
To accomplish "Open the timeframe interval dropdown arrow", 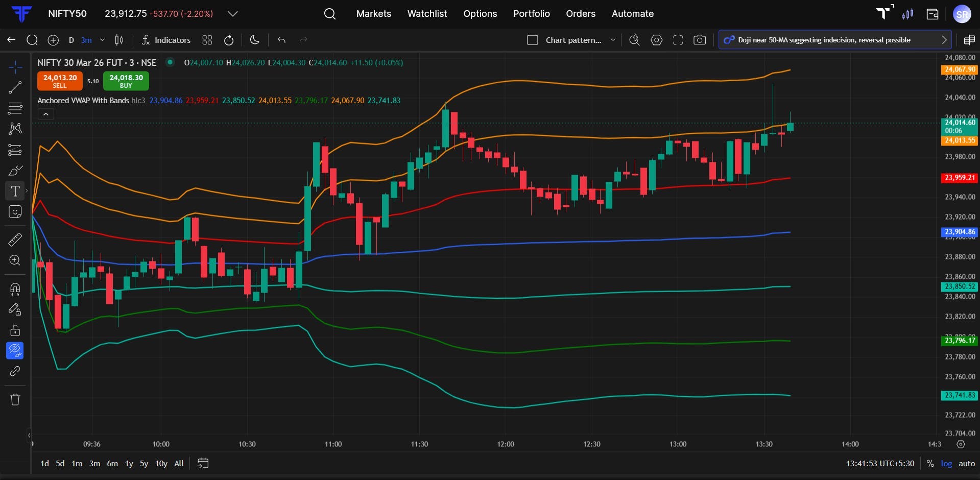I will [103, 40].
